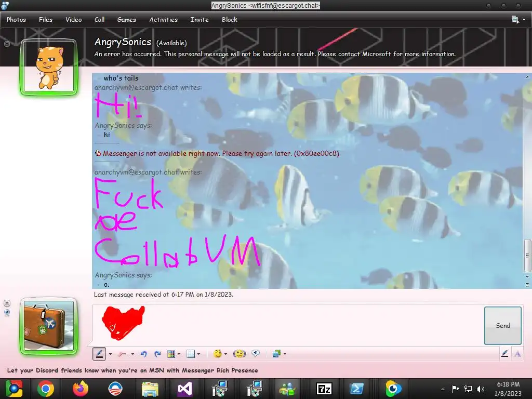Expand the ink color palette arrow
The image size is (532, 399).
(x=179, y=354)
